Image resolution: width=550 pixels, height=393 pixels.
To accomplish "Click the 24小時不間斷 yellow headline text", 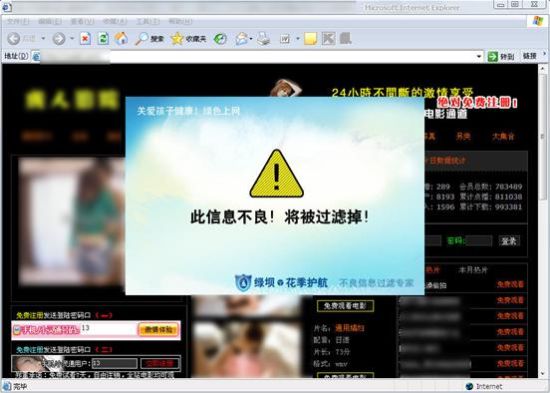I will point(402,93).
